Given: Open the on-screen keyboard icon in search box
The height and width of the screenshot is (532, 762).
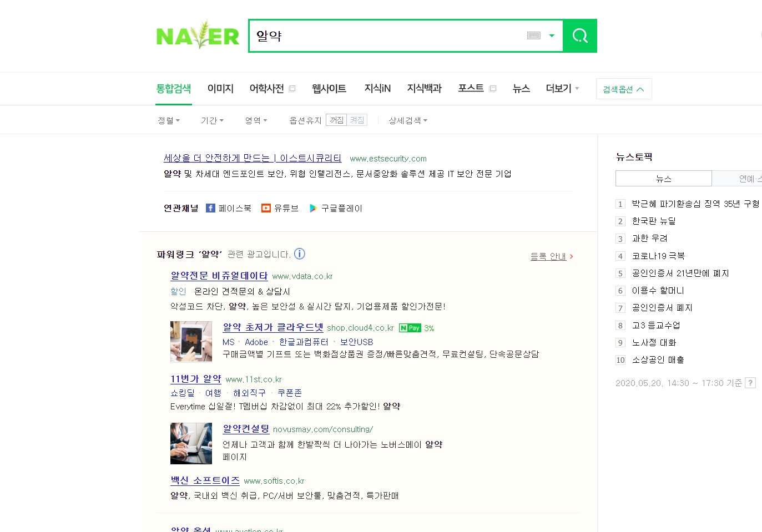Looking at the screenshot, I should point(534,36).
